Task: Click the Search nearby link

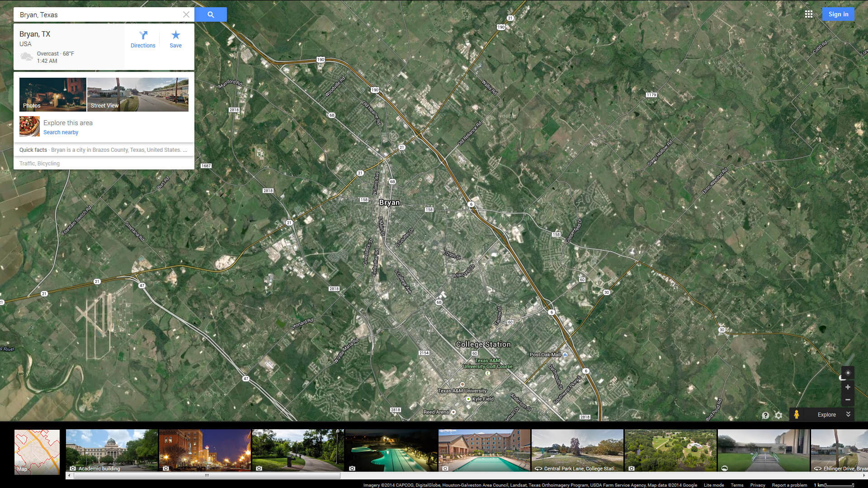Action: (x=61, y=132)
